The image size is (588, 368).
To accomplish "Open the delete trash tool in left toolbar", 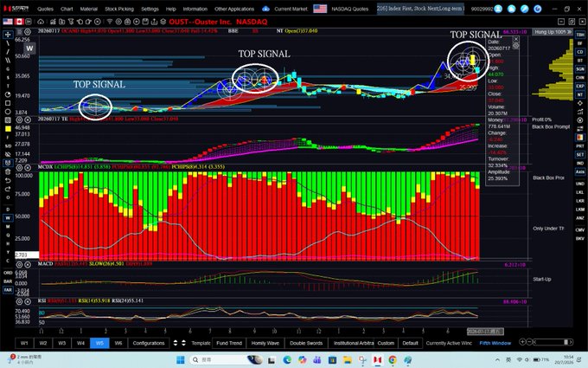I will tap(8, 171).
